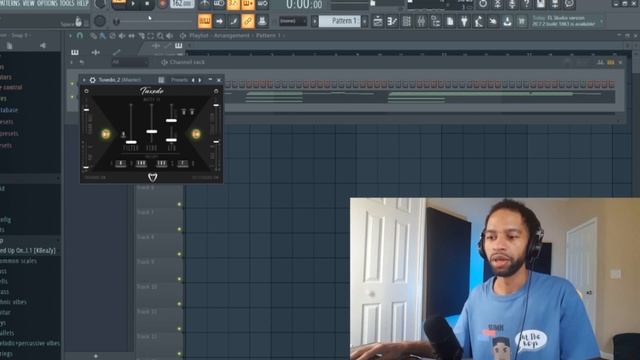
Task: Toggle the loop record button
Action: point(262,4)
